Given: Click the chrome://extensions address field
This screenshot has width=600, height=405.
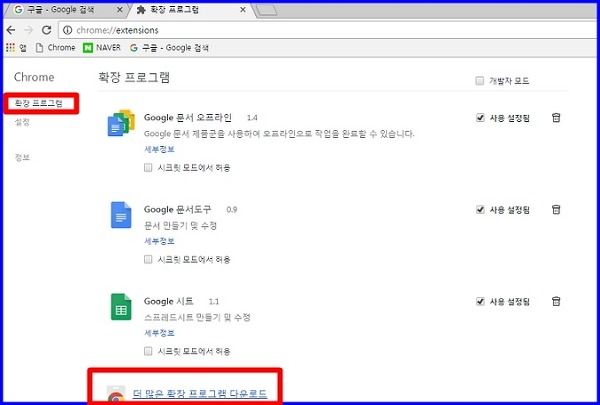Looking at the screenshot, I should click(329, 30).
